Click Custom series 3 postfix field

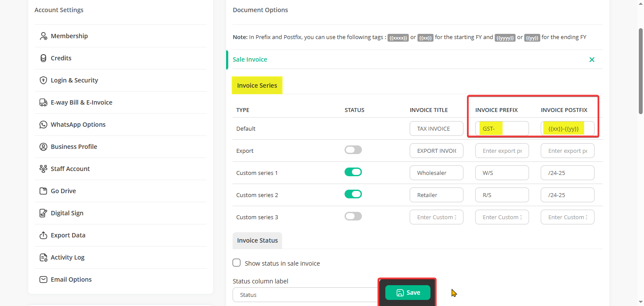568,217
